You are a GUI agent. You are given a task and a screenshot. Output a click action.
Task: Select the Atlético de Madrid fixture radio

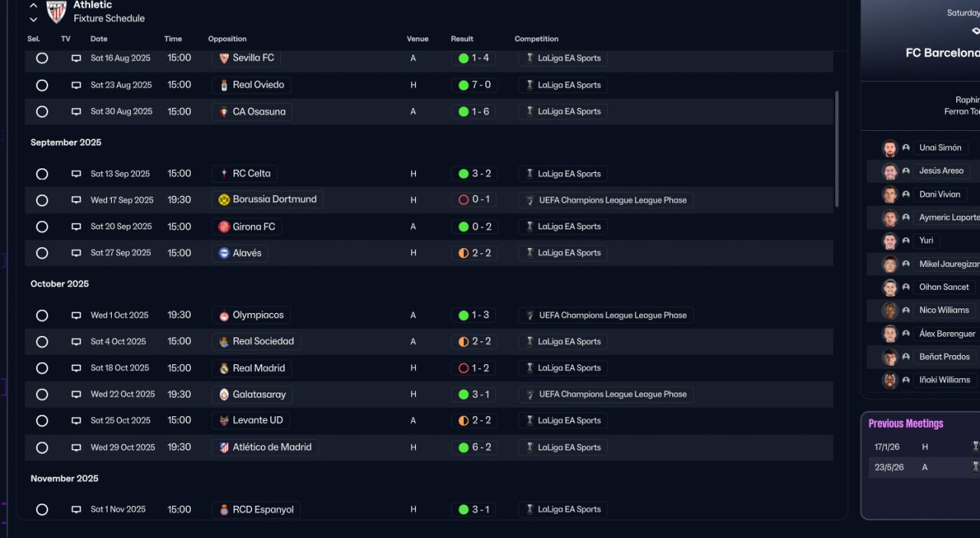coord(42,448)
